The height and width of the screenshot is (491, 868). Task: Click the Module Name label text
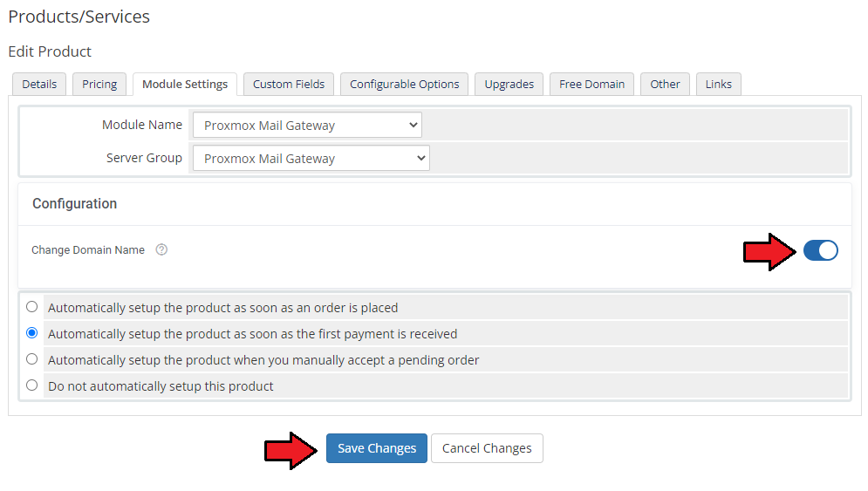[141, 125]
